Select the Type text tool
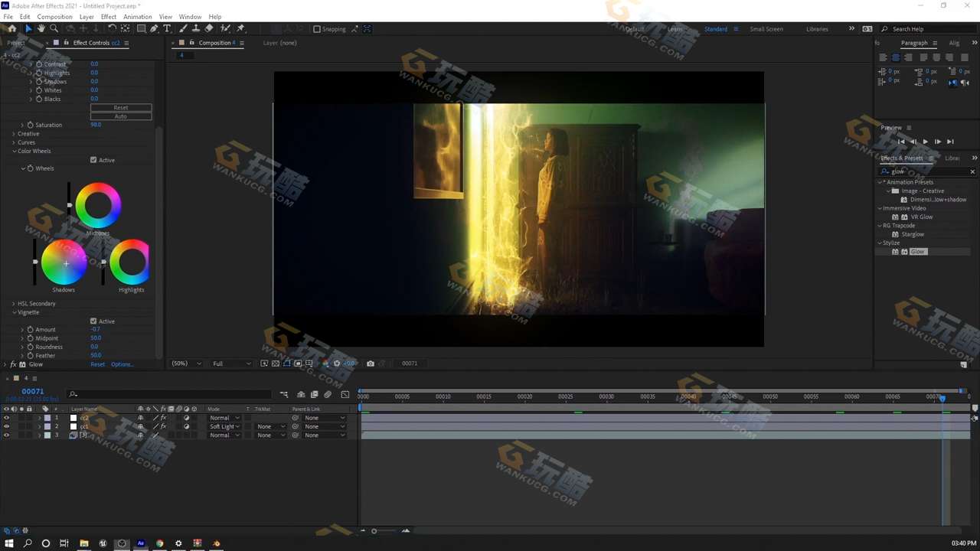The width and height of the screenshot is (980, 551). [x=167, y=28]
